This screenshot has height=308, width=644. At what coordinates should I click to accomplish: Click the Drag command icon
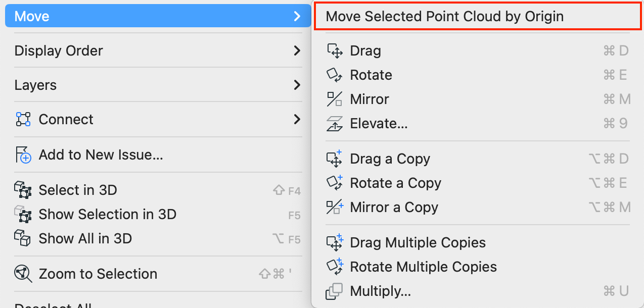point(335,50)
